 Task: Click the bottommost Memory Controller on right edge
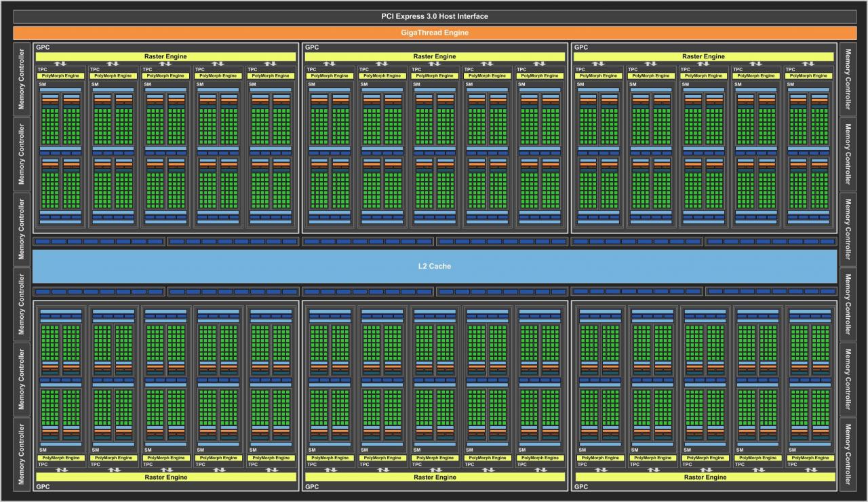pyautogui.click(x=847, y=454)
